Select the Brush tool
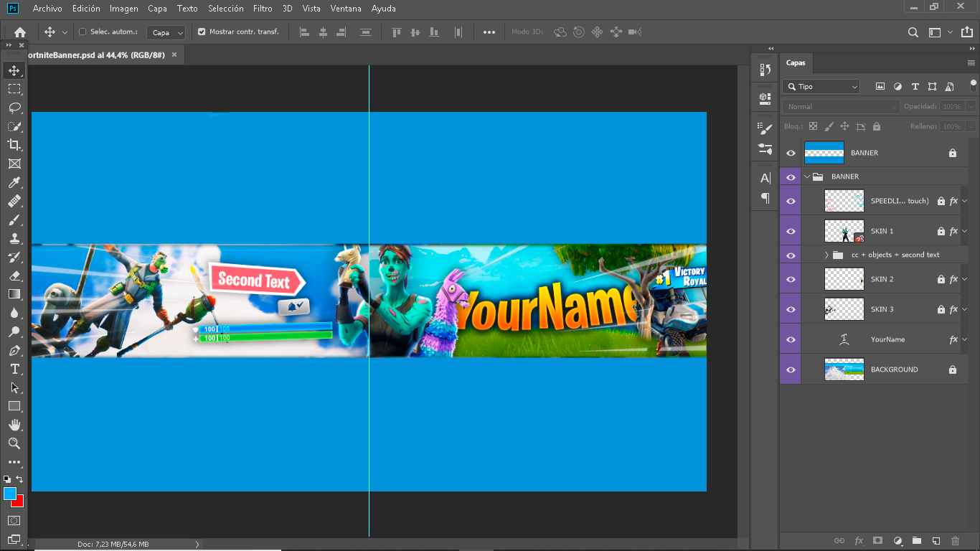 tap(14, 220)
